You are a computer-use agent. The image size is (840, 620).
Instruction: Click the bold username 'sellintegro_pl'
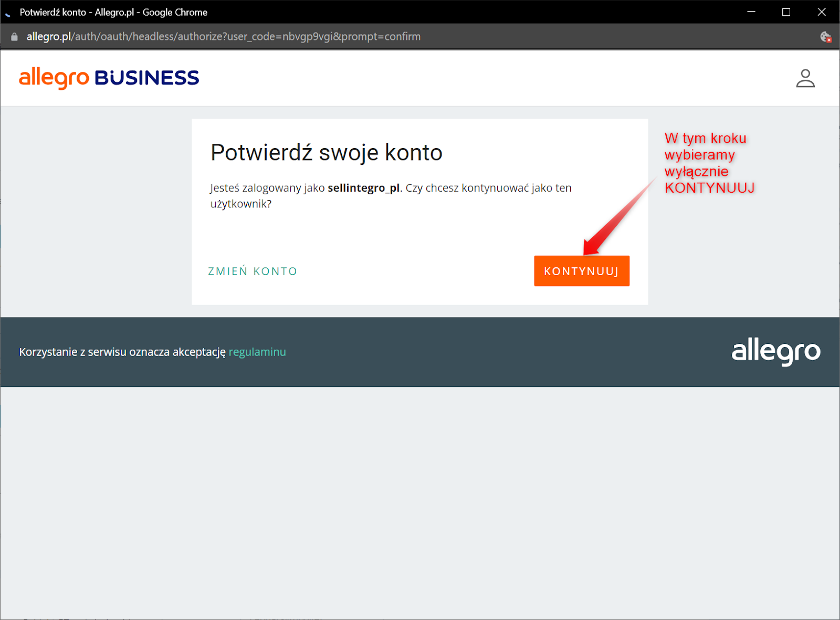(x=364, y=188)
